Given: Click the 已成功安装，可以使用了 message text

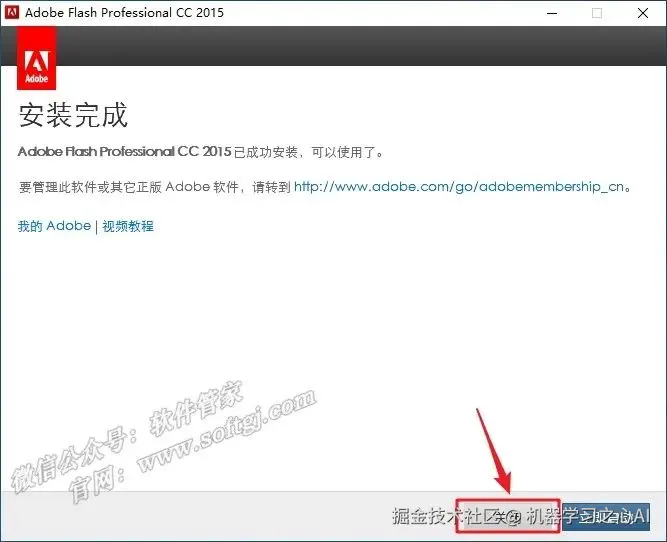Looking at the screenshot, I should [309, 152].
